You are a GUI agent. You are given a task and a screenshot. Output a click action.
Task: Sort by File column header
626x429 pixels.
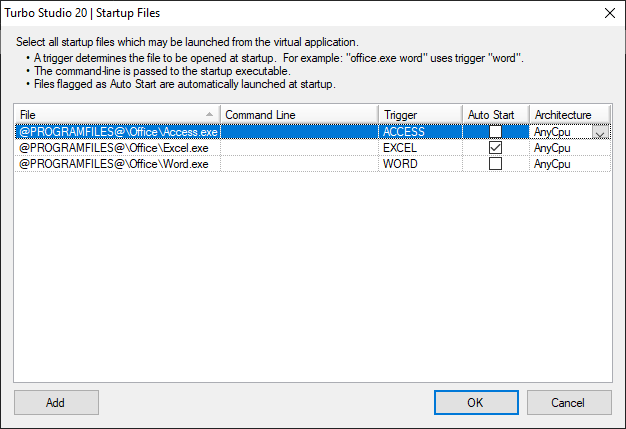[117, 115]
